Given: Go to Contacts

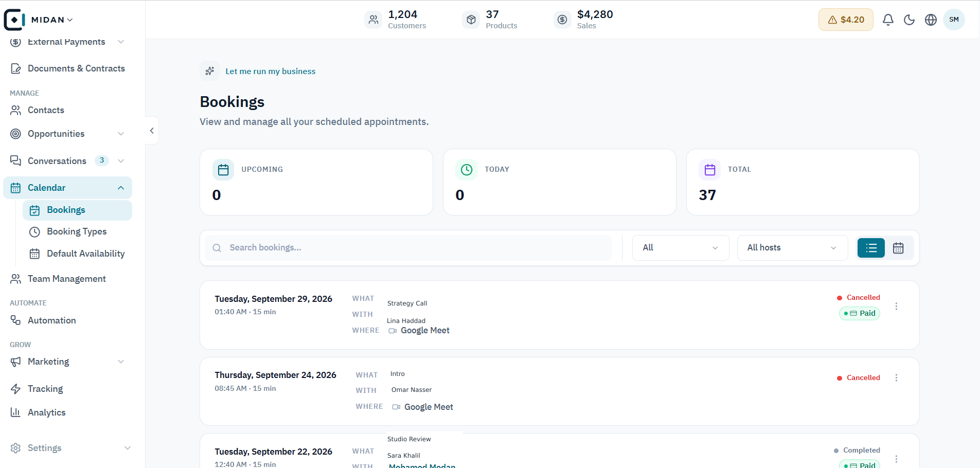Looking at the screenshot, I should click(x=67, y=110).
